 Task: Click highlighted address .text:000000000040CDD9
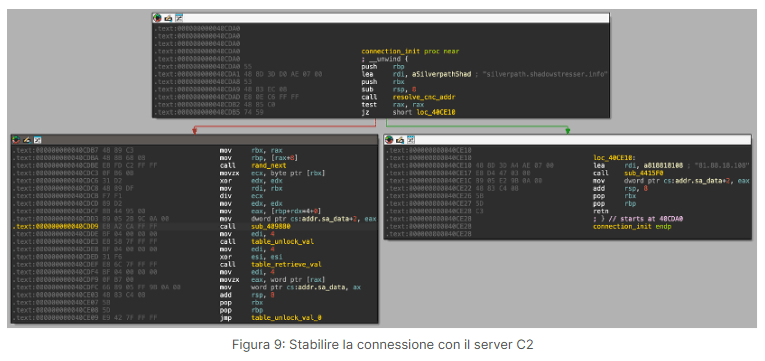pyautogui.click(x=55, y=227)
